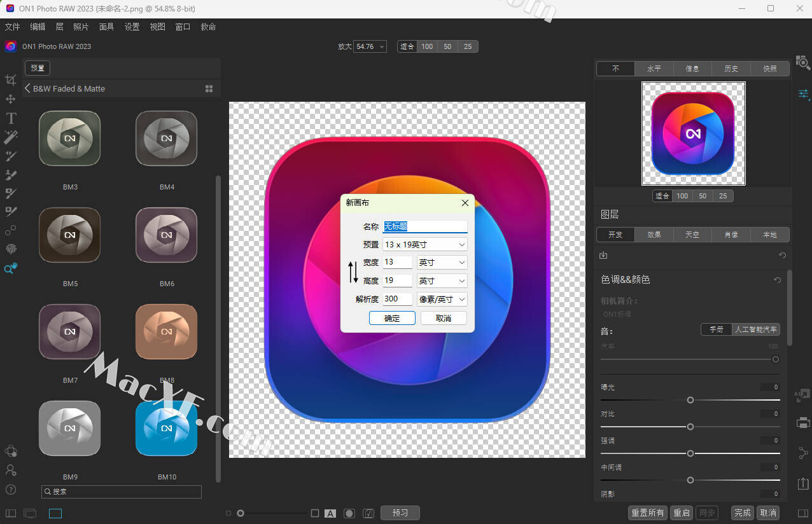Select the Text tool
Screen dimensions: 812x524
[11, 118]
